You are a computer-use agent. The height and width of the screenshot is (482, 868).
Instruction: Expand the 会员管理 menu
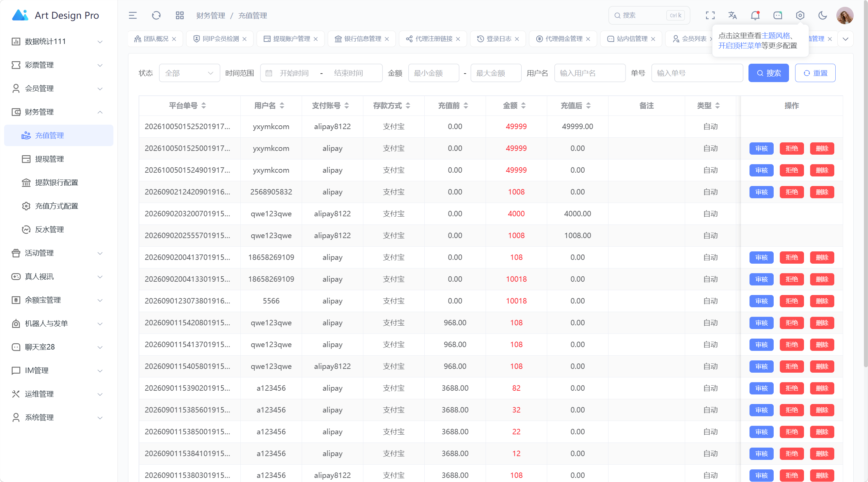tap(58, 89)
